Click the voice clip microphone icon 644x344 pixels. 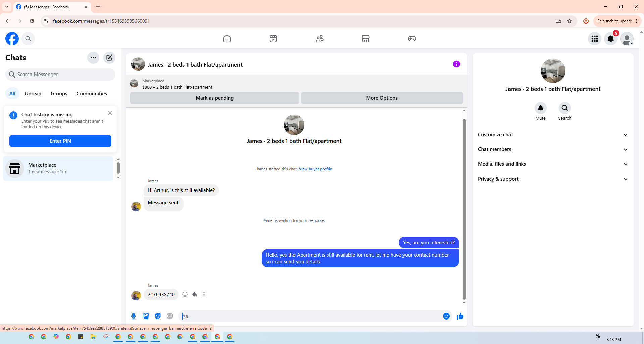pyautogui.click(x=133, y=316)
